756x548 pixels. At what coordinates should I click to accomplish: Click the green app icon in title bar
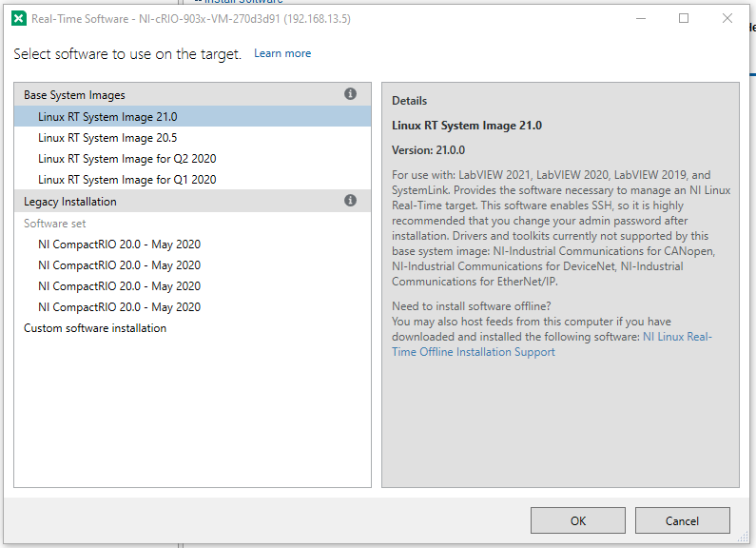coord(18,19)
